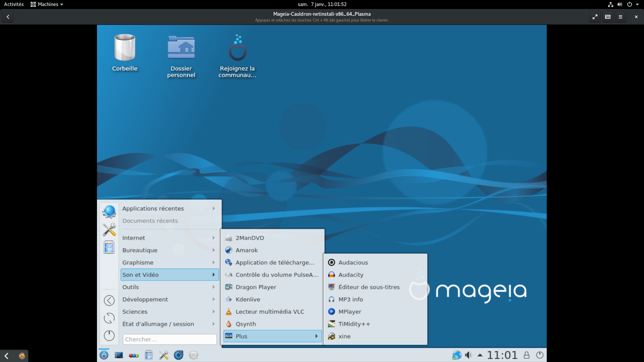Expand the Développement category
Image resolution: width=644 pixels, height=362 pixels.
coord(169,299)
